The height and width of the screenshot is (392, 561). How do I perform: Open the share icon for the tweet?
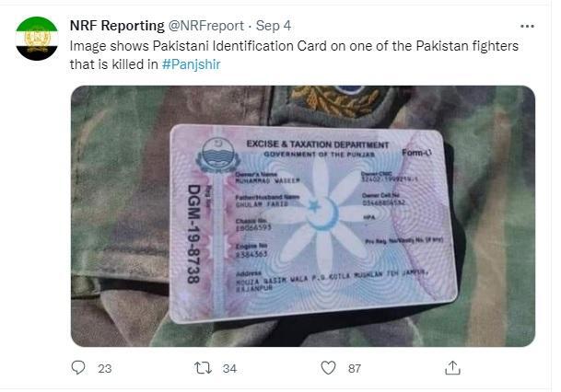point(452,368)
